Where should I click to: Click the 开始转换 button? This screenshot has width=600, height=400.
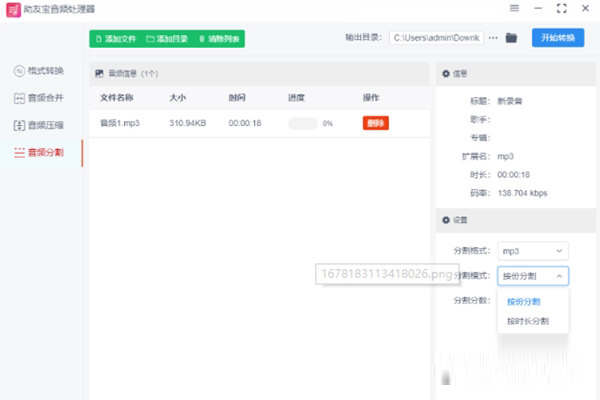pos(558,38)
